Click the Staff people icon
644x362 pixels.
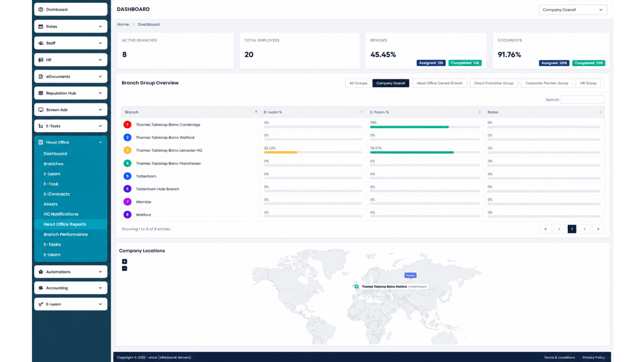click(41, 43)
